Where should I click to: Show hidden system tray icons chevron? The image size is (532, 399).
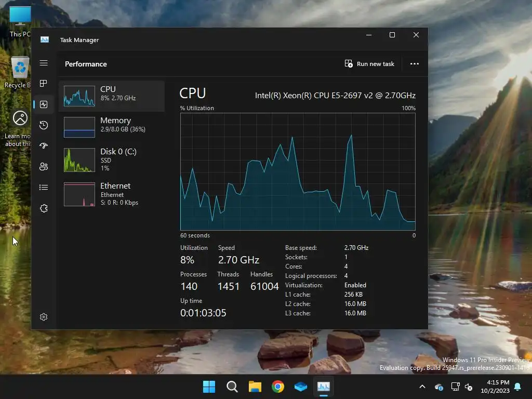coord(422,387)
